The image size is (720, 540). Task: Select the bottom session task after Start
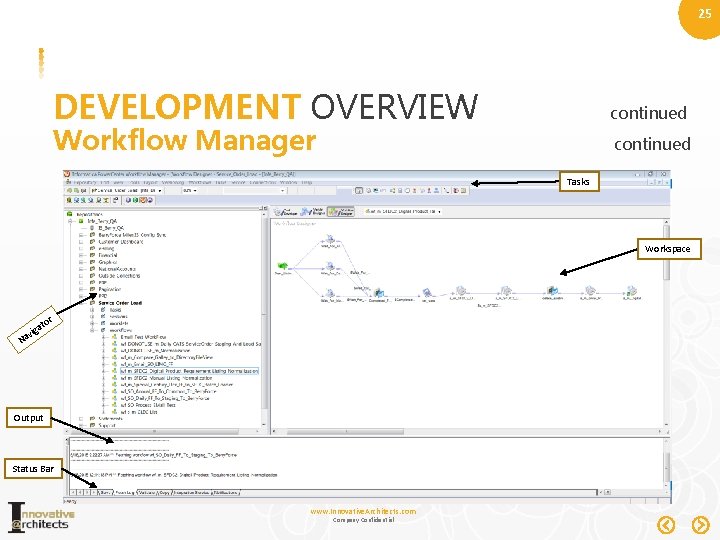330,293
